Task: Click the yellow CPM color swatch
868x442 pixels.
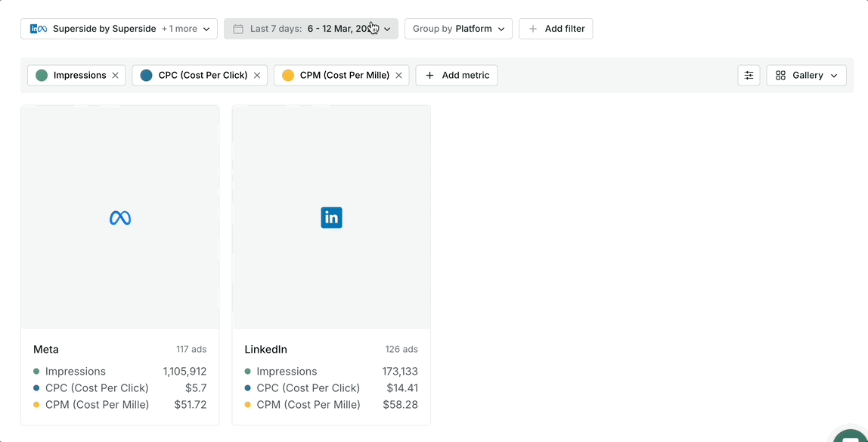Action: click(288, 76)
